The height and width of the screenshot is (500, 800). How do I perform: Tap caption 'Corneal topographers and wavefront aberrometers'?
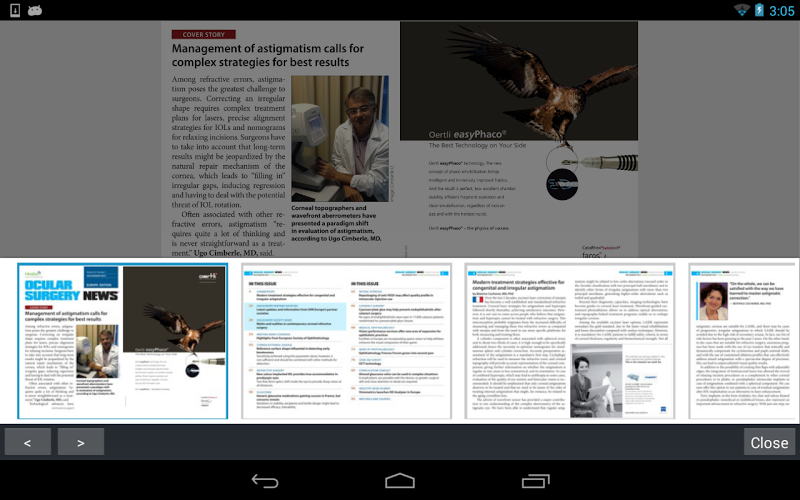click(334, 212)
